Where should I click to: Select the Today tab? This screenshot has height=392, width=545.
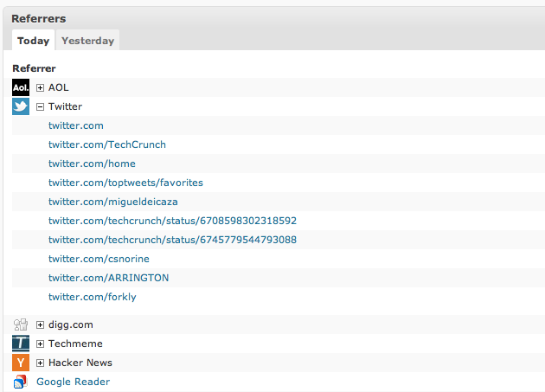point(33,41)
